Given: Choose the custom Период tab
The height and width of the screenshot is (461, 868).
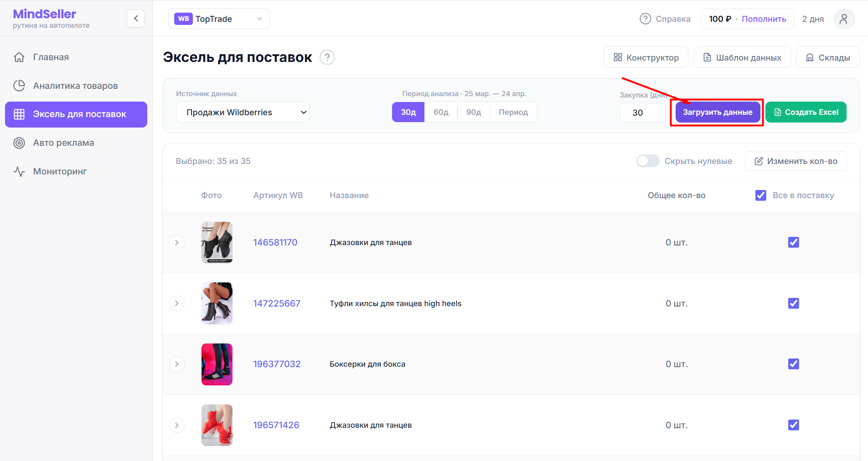Looking at the screenshot, I should pos(513,112).
